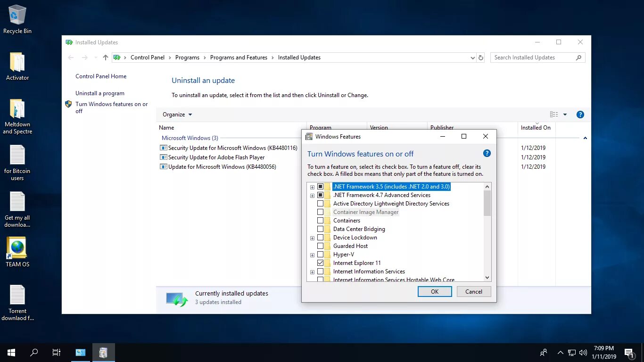This screenshot has height=362, width=644.
Task: Click OK in Windows Features dialog
Action: tap(435, 292)
